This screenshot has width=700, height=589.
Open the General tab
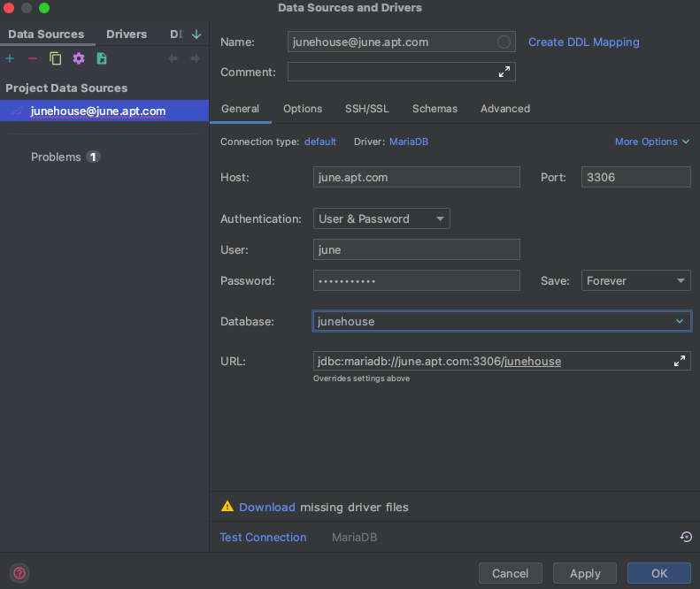pyautogui.click(x=240, y=109)
